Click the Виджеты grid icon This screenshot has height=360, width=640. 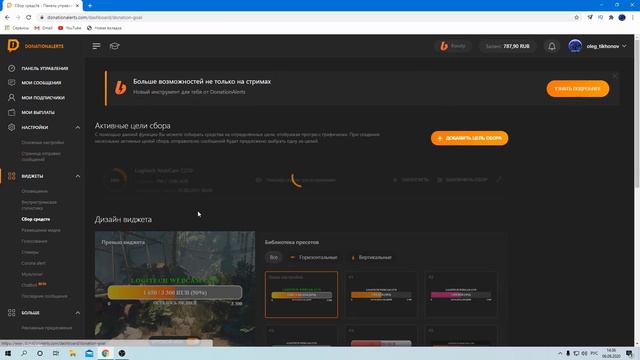[x=11, y=176]
